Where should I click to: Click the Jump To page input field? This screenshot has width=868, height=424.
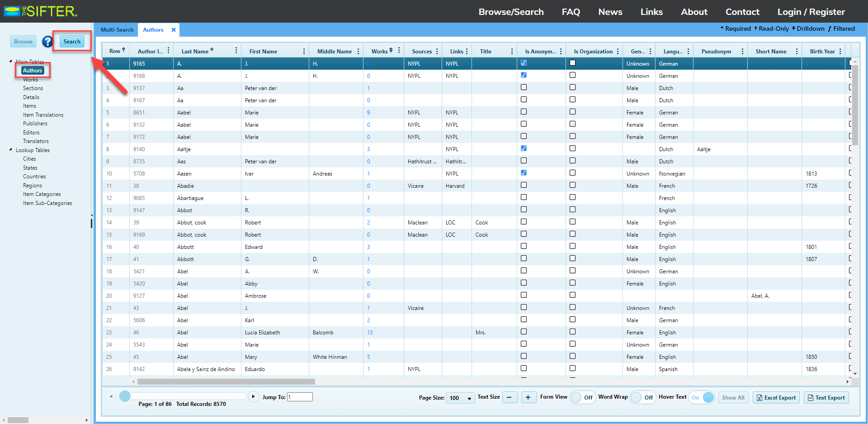tap(300, 397)
